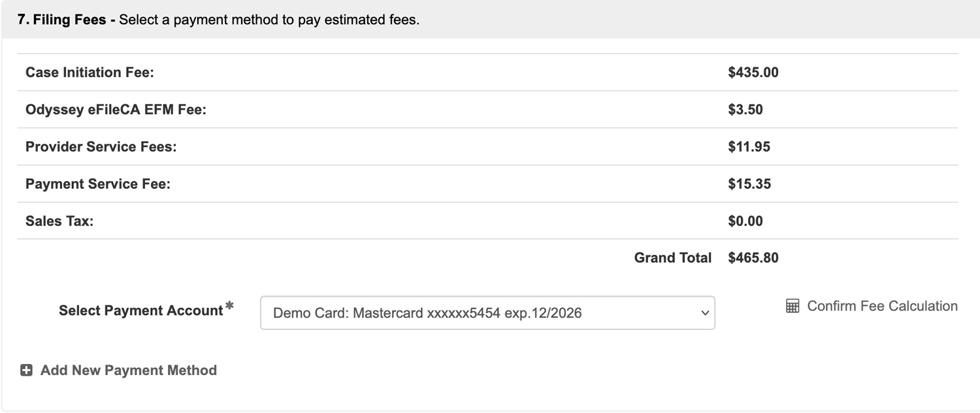The image size is (980, 413).
Task: Click Add New Payment Method
Action: 128,370
